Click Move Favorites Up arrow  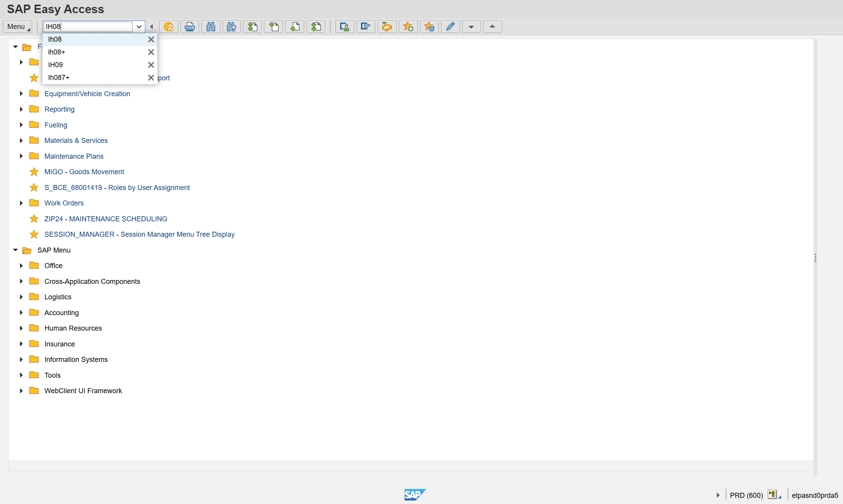[x=492, y=27]
